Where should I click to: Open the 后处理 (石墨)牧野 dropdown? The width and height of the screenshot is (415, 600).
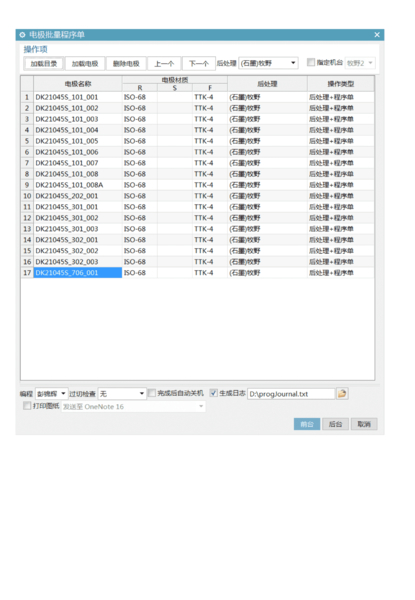point(269,63)
